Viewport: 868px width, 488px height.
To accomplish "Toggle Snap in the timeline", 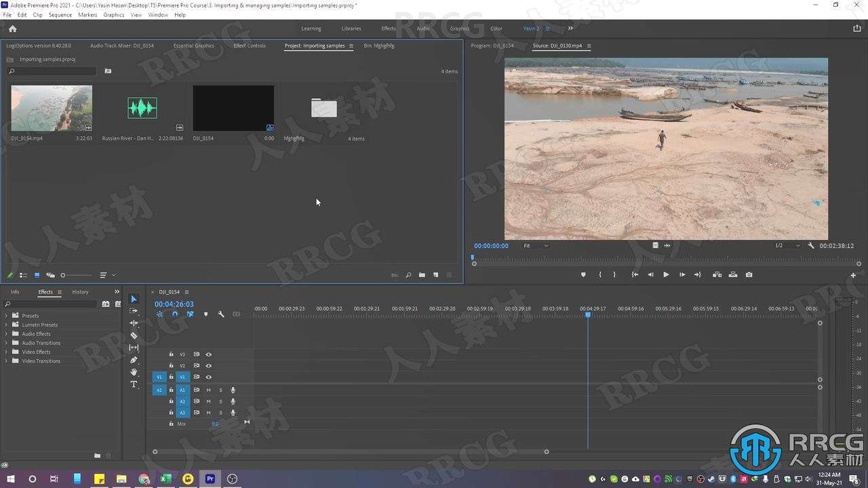I will coord(174,314).
